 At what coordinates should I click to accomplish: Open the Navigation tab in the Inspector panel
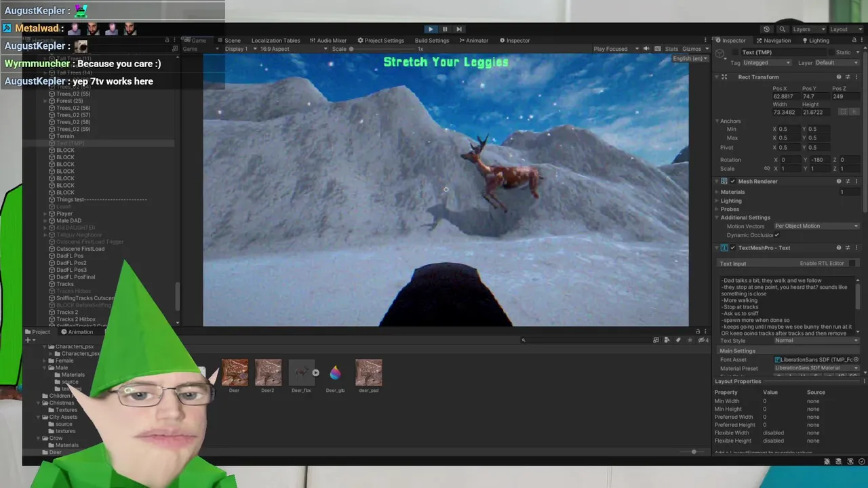[773, 40]
